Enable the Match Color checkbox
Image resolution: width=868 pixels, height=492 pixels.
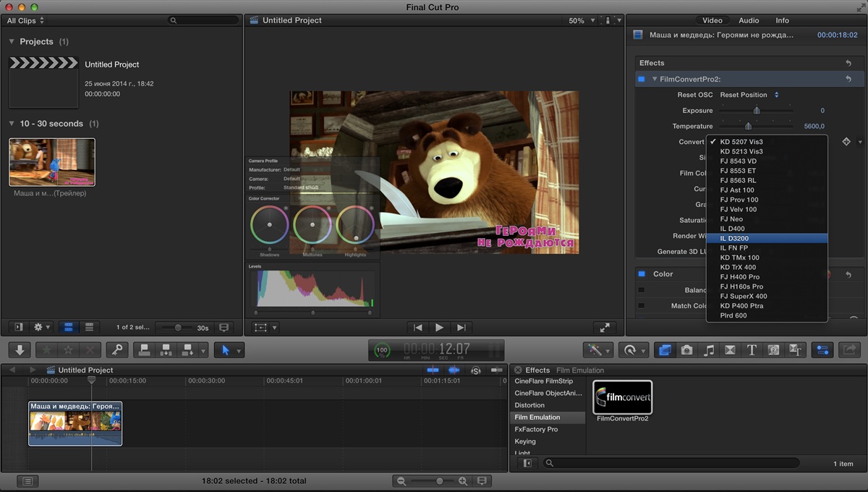(641, 305)
